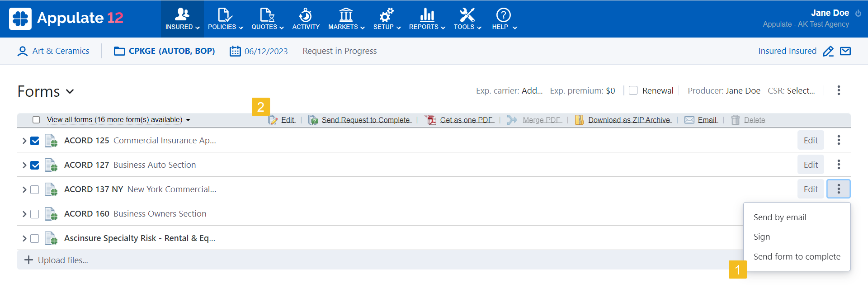868x293 pixels.
Task: Click the Edit button for ACORD 127
Action: [x=811, y=165]
